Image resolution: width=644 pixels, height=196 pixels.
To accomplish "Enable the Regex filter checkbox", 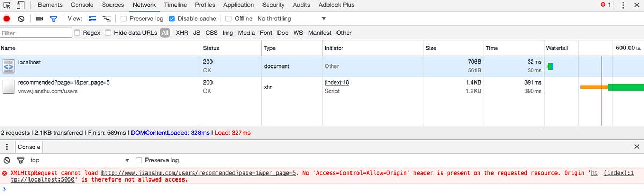I will [x=77, y=33].
